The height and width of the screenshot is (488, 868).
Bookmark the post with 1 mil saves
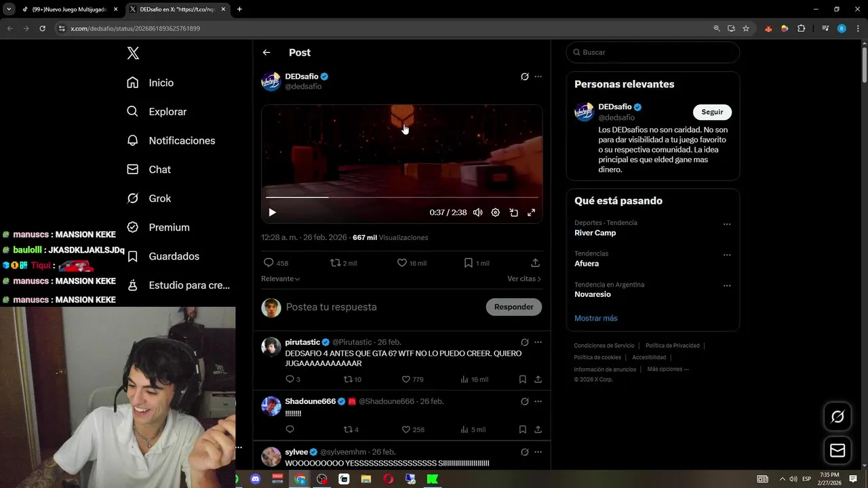477,263
